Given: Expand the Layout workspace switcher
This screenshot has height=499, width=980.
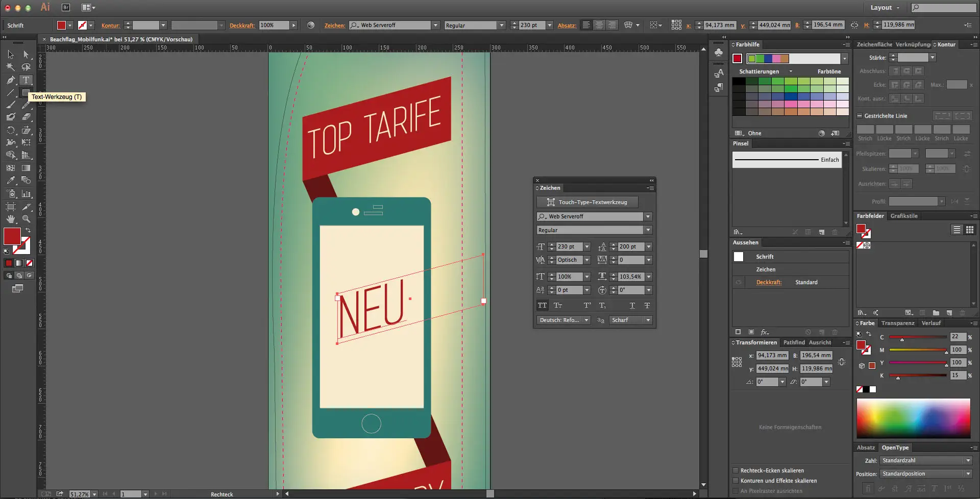Looking at the screenshot, I should coord(885,8).
